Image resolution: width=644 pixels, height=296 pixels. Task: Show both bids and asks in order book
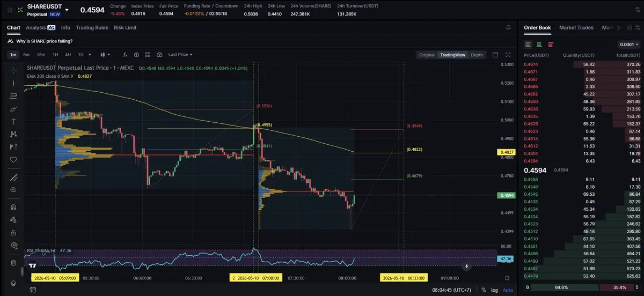click(529, 45)
